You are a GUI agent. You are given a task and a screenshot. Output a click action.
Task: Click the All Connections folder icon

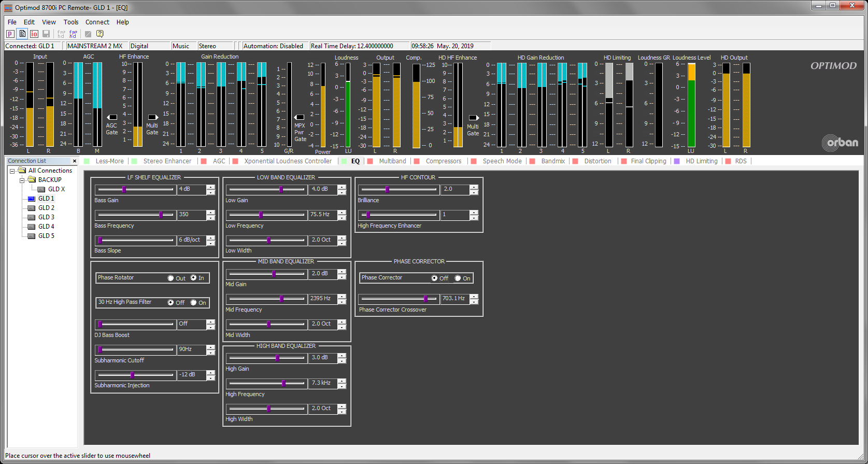(22, 170)
